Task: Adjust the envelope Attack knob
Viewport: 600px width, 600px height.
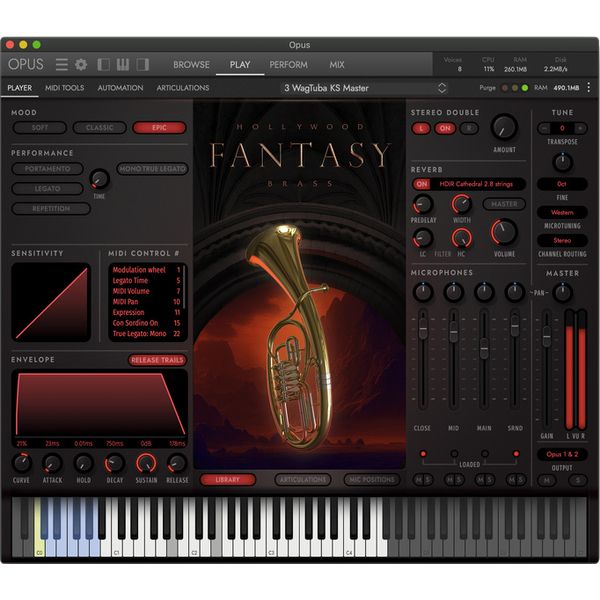Action: (x=52, y=463)
